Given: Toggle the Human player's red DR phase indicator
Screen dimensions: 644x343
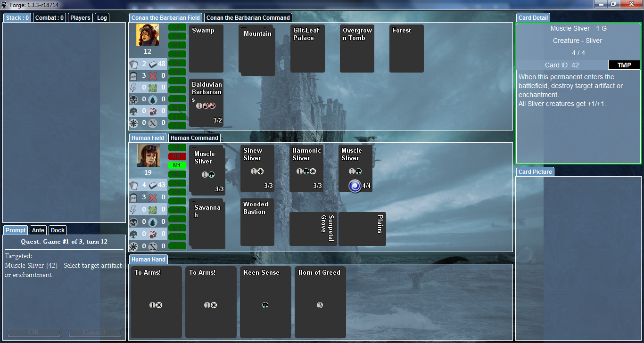Looking at the screenshot, I should point(177,156).
